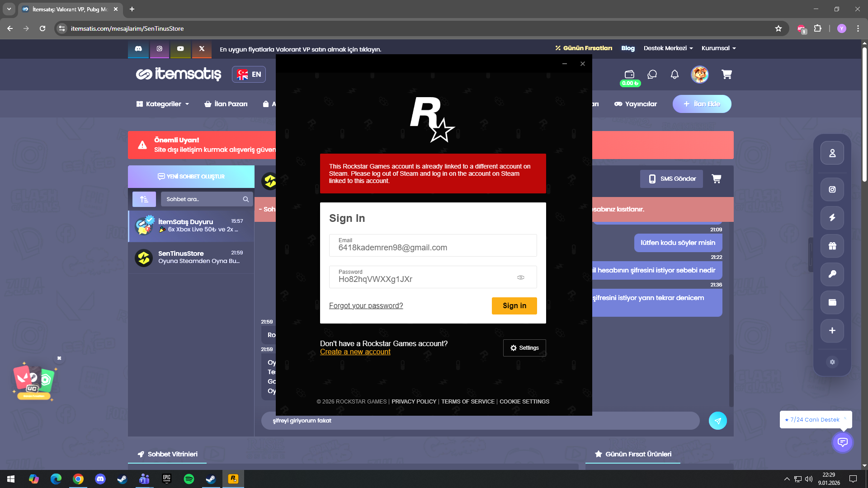Click the sort icon beside chat search
Viewport: 868px width, 488px height.
coord(144,199)
